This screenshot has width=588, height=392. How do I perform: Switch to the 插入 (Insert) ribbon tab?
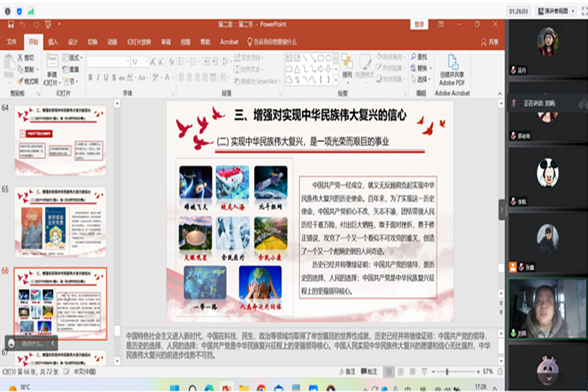(x=53, y=42)
